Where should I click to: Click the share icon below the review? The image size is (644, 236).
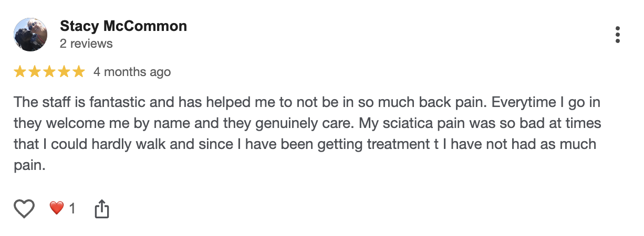click(101, 209)
